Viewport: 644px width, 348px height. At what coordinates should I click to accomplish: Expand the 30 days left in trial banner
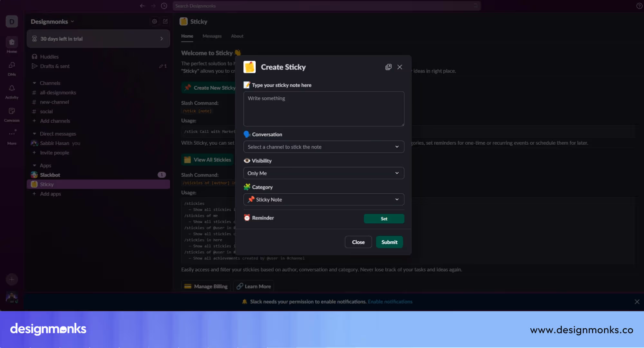pos(98,39)
